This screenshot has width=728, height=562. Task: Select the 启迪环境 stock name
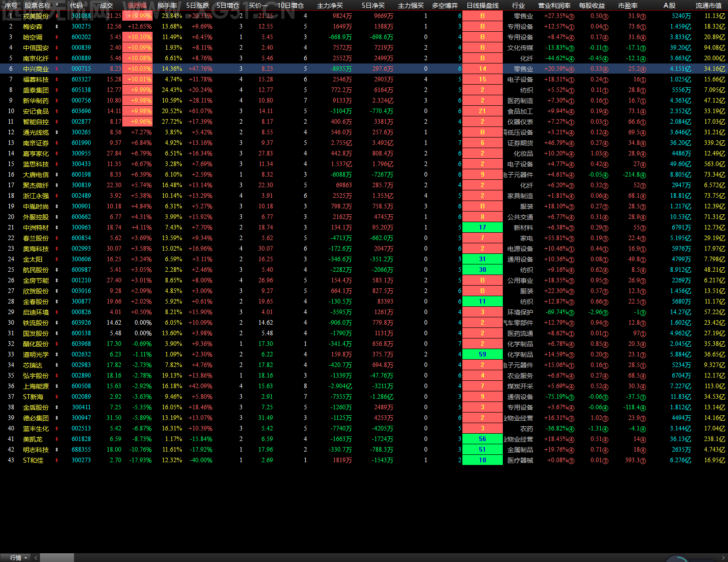[36, 312]
